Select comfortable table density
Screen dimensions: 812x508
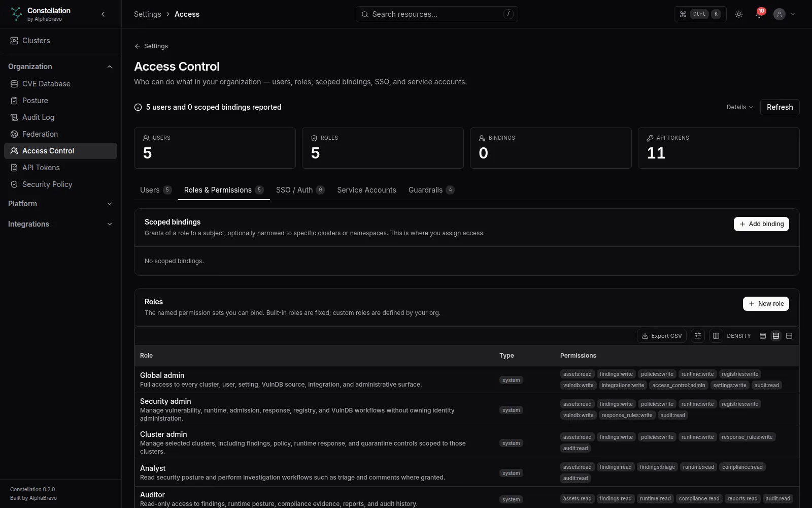click(x=789, y=336)
